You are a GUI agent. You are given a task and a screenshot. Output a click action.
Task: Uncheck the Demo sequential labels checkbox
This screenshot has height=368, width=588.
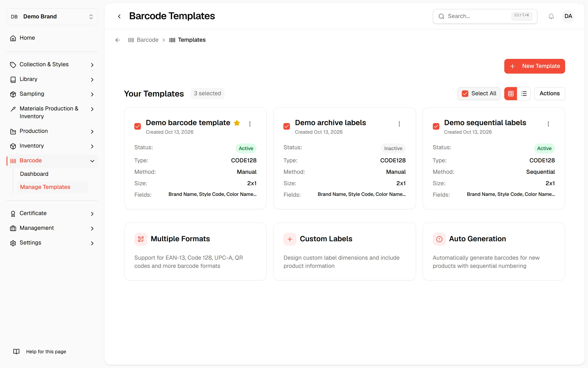click(436, 126)
